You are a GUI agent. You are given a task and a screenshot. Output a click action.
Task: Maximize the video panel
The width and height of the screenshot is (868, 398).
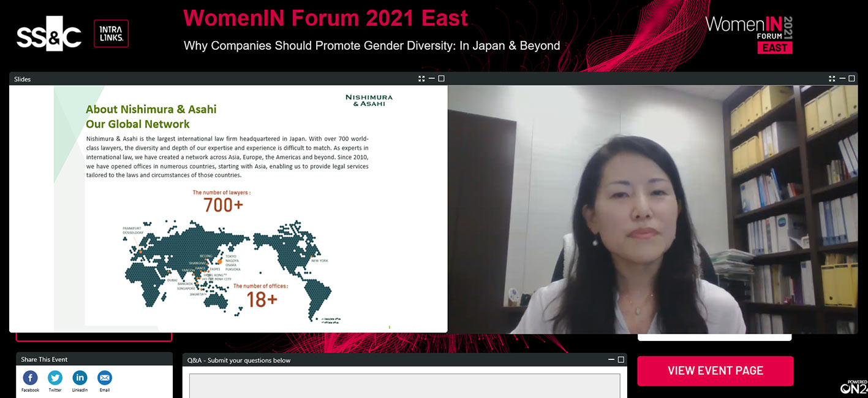pyautogui.click(x=851, y=78)
